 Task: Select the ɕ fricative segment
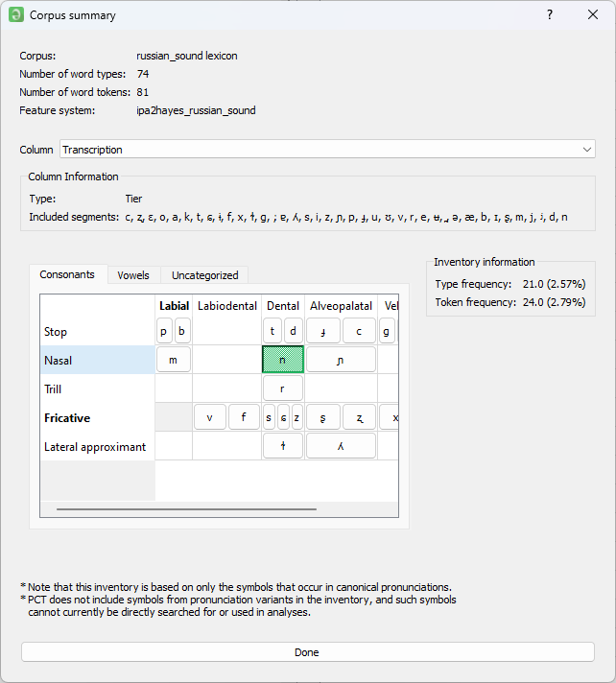(284, 417)
